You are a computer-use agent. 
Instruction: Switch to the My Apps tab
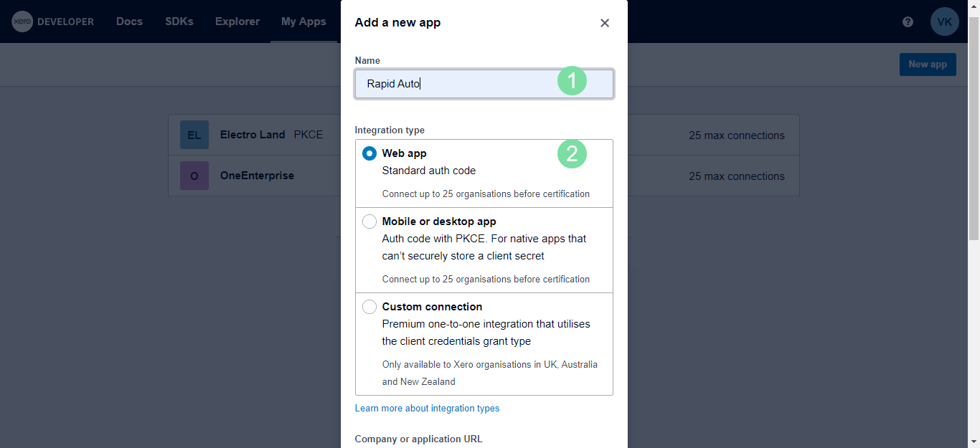[x=303, y=22]
